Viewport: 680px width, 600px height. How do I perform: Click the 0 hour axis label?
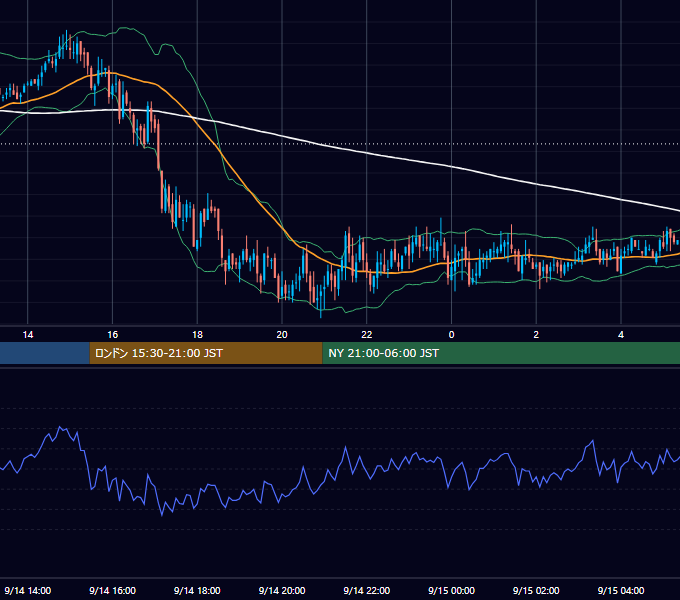(x=451, y=335)
